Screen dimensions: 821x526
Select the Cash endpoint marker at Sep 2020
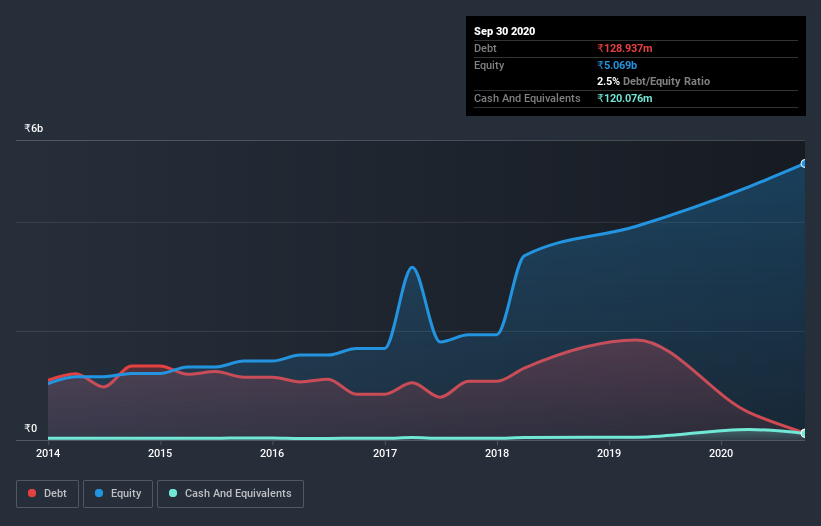pos(804,433)
